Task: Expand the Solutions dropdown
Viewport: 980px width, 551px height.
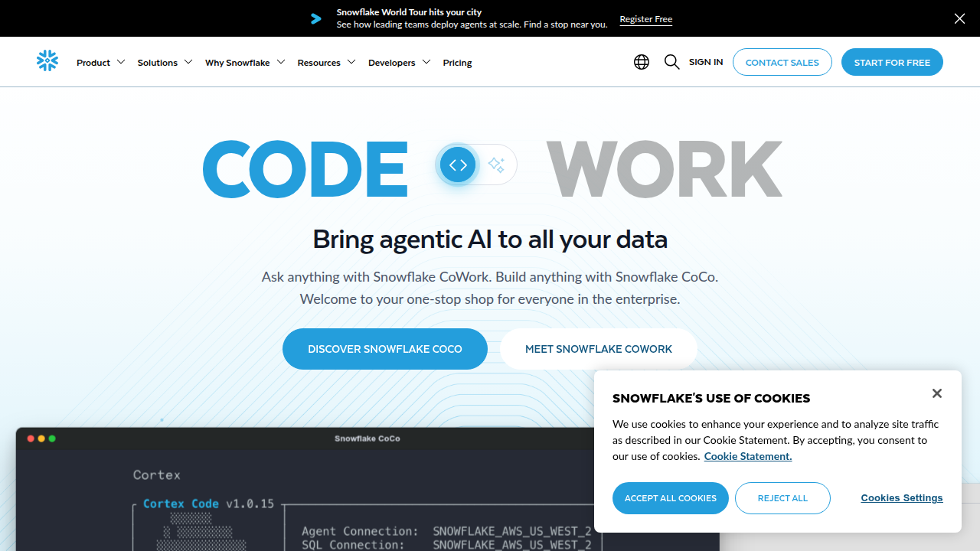Action: click(x=165, y=63)
